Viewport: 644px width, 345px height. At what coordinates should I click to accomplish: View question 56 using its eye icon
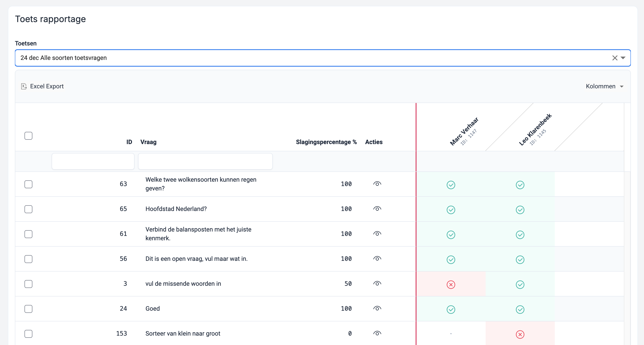tap(377, 259)
